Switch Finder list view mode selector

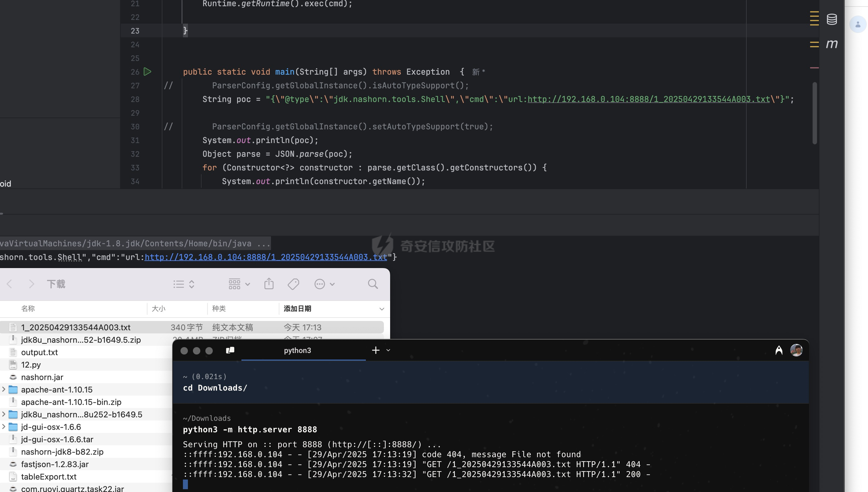(184, 284)
